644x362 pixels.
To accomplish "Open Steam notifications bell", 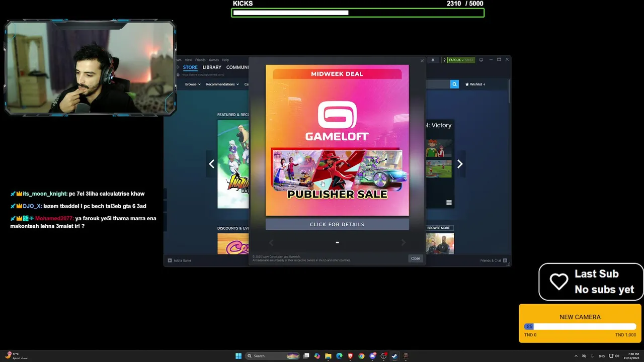I will (x=433, y=60).
